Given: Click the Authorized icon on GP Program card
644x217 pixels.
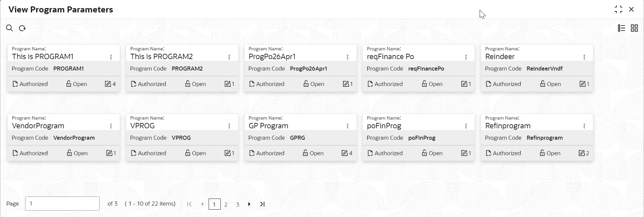Looking at the screenshot, I should pos(251,153).
